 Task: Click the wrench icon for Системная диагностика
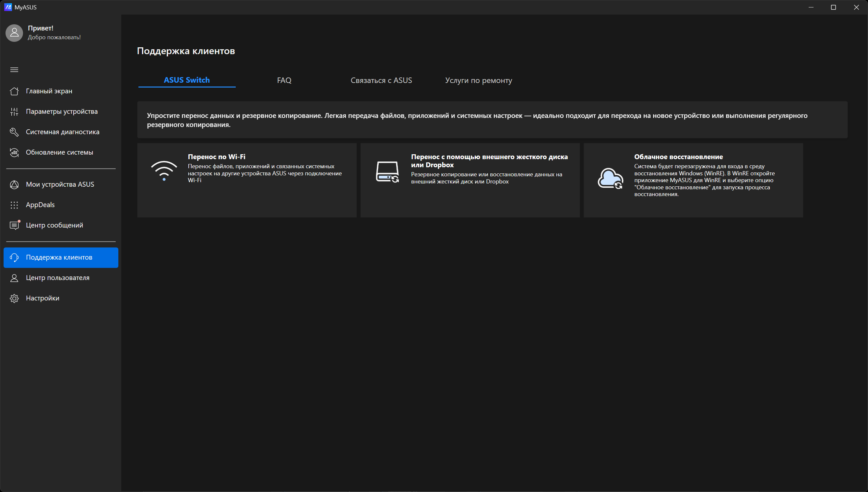click(x=14, y=132)
